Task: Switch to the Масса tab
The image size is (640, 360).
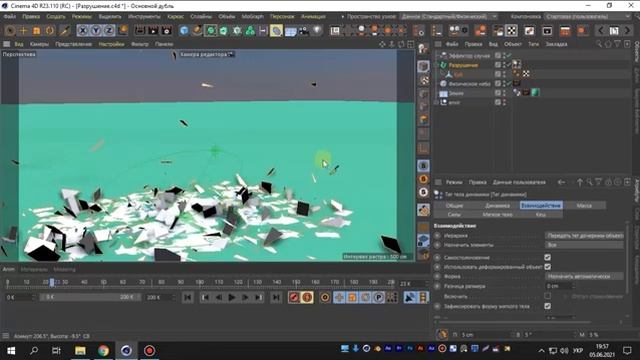Action: (x=584, y=205)
